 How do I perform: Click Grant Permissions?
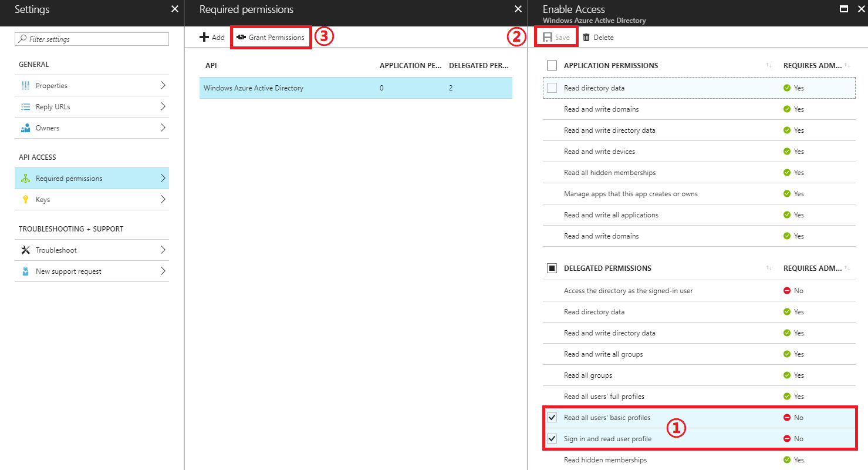click(271, 37)
